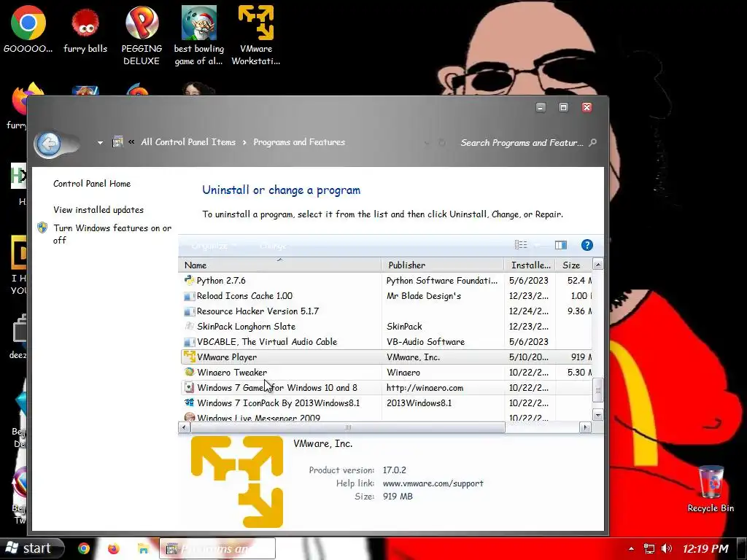Click the Change toolbar button
This screenshot has width=747, height=560.
(x=273, y=246)
